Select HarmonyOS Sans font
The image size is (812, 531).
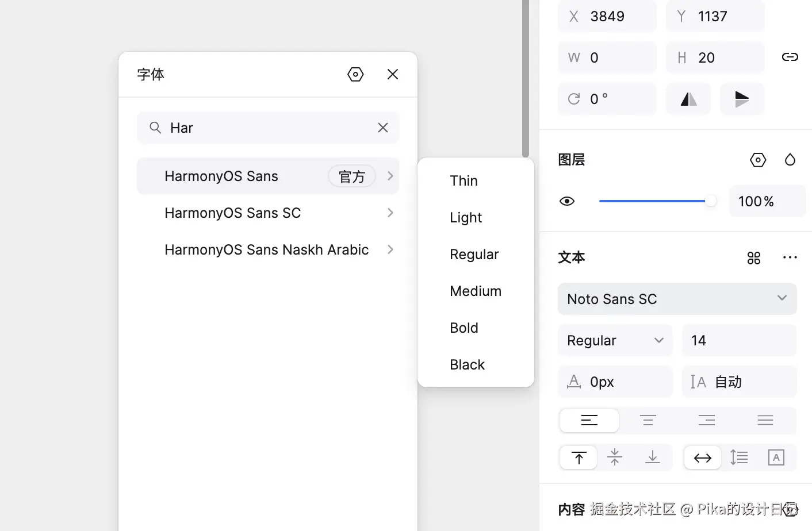click(268, 176)
